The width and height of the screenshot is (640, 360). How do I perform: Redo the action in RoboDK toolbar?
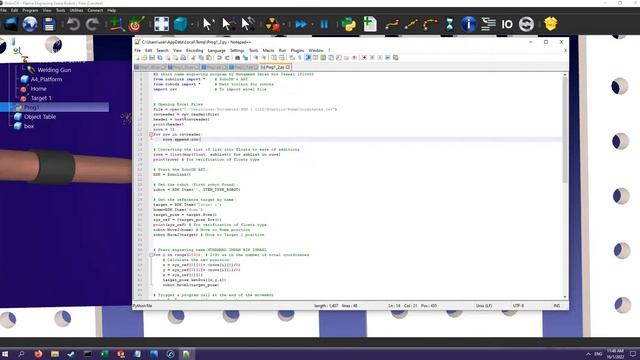tap(92, 24)
